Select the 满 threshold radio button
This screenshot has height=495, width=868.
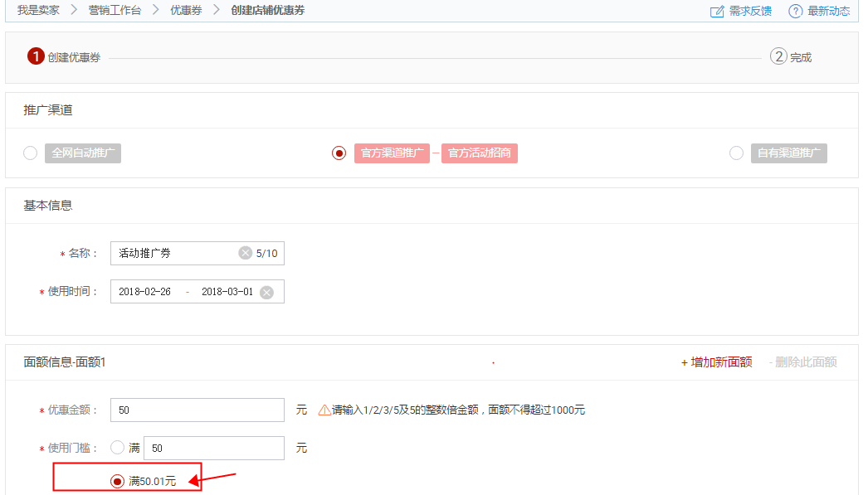(x=117, y=448)
